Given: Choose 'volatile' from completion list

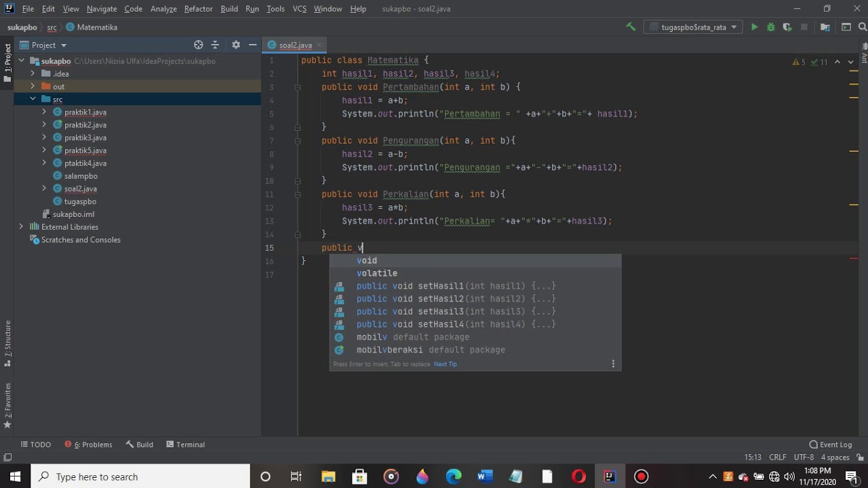Looking at the screenshot, I should 475,273.
